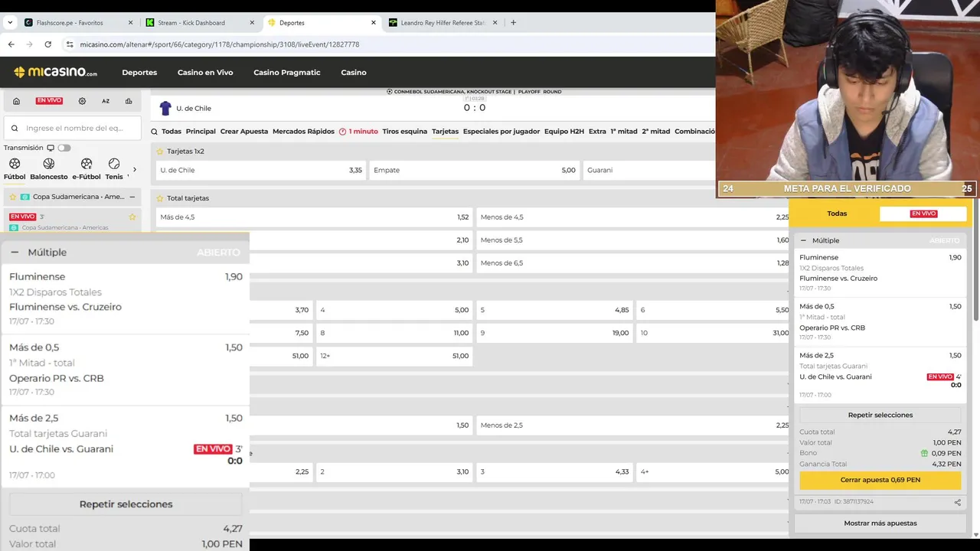Viewport: 980px width, 551px height.
Task: Open a new browser tab
Action: [513, 23]
